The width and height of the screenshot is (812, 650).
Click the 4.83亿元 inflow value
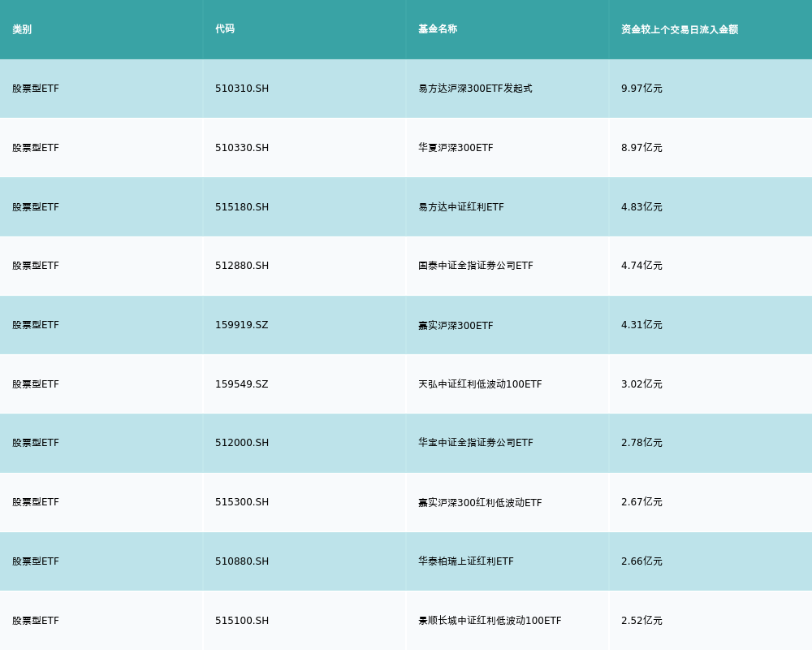pos(641,207)
